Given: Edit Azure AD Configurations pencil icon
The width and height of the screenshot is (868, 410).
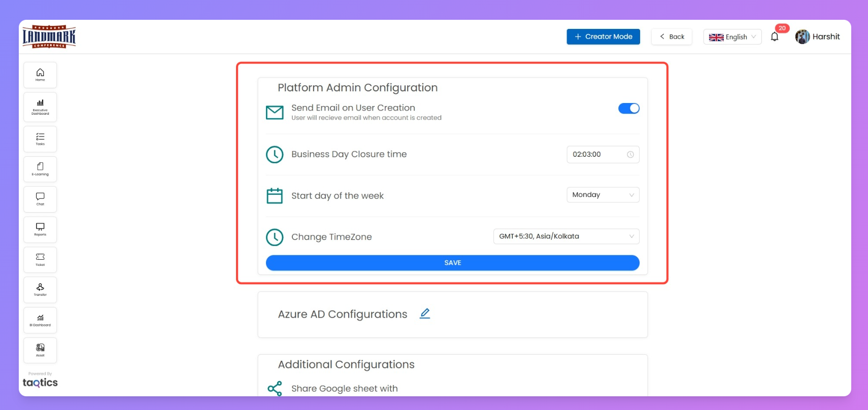Looking at the screenshot, I should click(x=425, y=314).
